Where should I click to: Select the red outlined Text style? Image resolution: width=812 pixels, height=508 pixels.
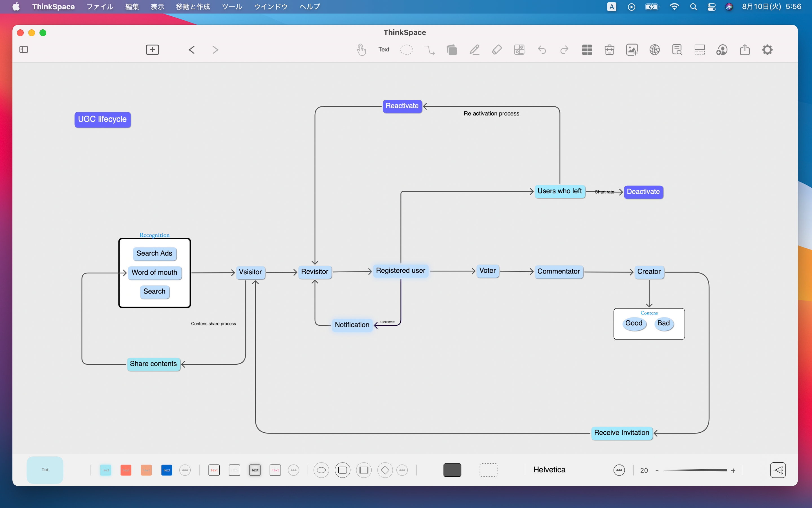[214, 470]
